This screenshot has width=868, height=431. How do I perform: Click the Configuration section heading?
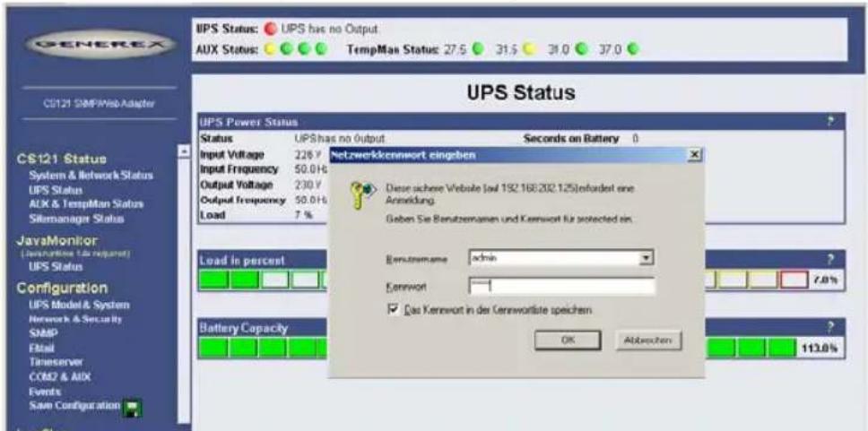[63, 289]
